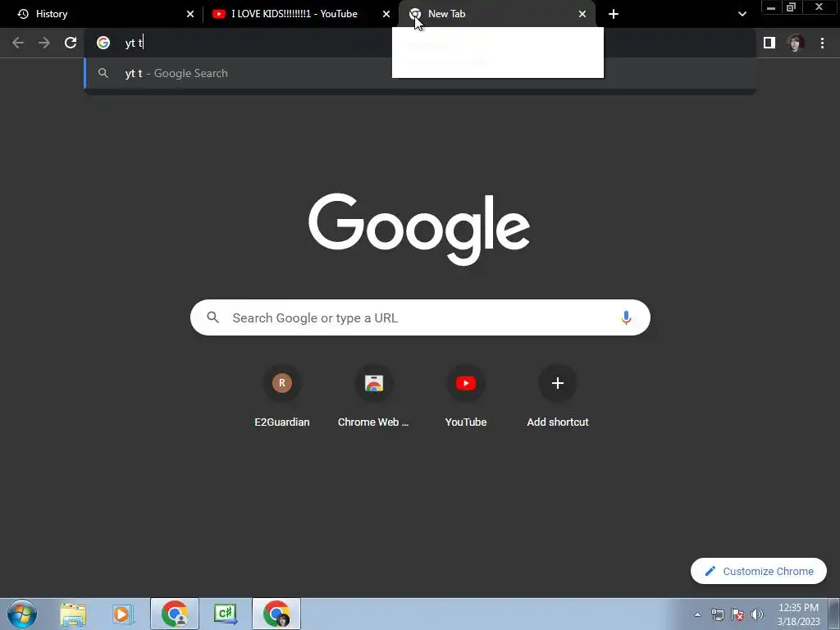Click the address bar containing 'yt t'
840x630 pixels.
point(420,43)
